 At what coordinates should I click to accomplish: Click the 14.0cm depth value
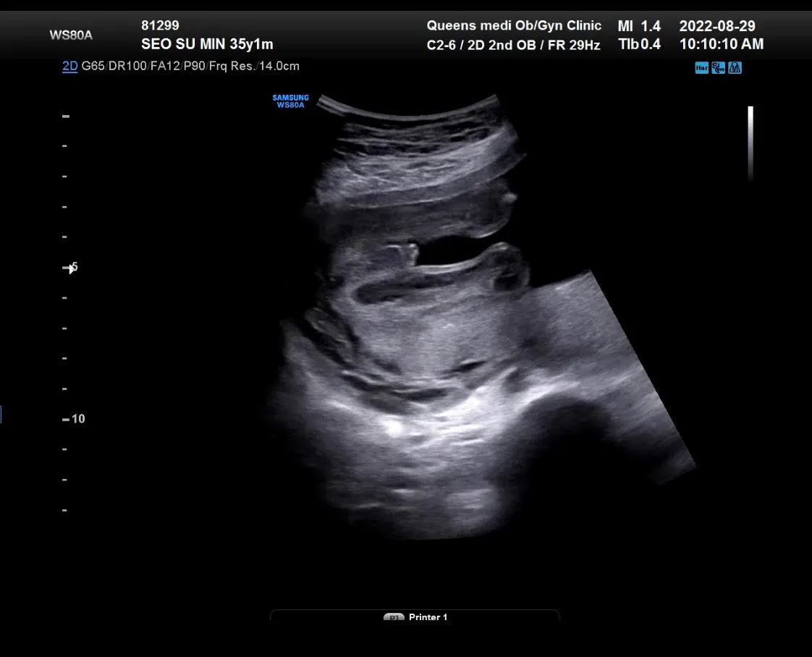tap(279, 67)
